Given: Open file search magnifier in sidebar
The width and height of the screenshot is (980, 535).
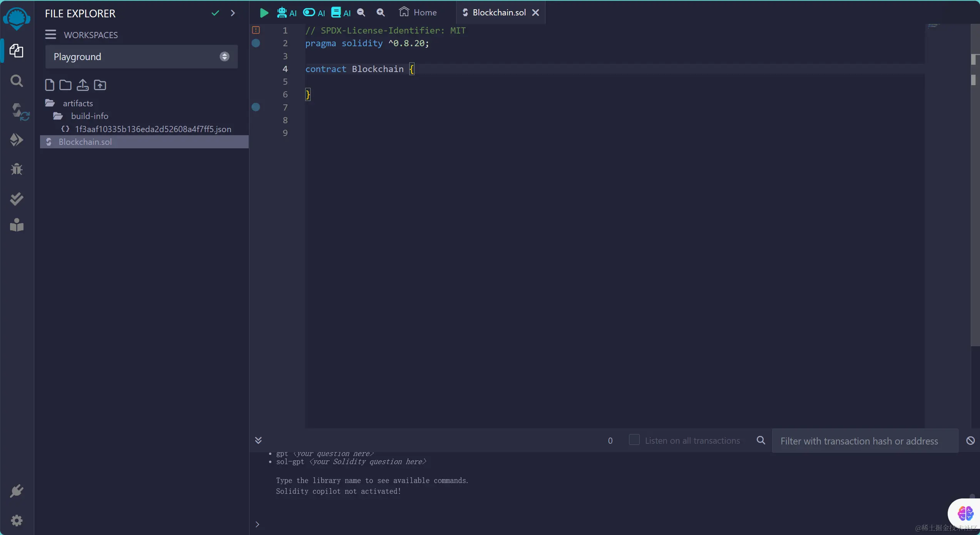Looking at the screenshot, I should click(x=17, y=81).
